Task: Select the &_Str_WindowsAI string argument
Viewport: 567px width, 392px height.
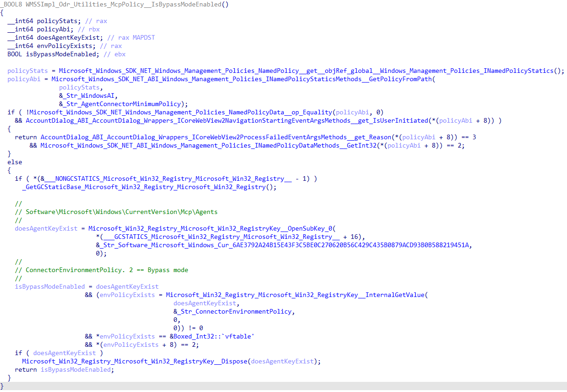Action: point(89,96)
